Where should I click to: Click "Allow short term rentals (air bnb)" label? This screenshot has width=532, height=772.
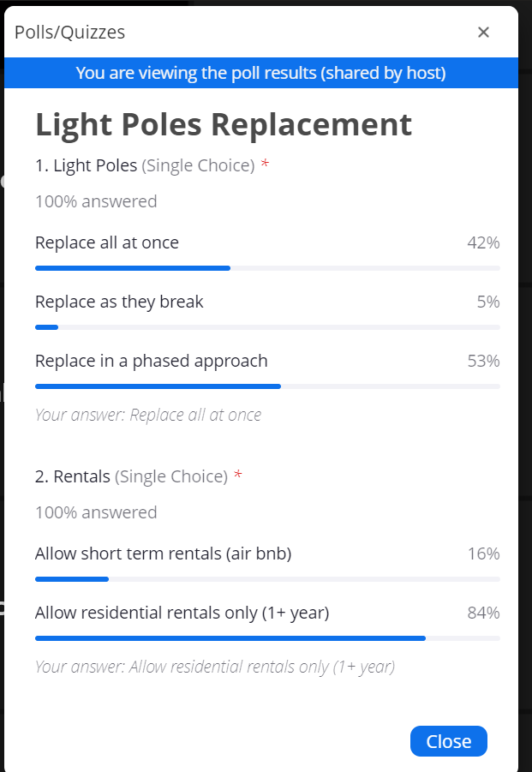point(163,554)
